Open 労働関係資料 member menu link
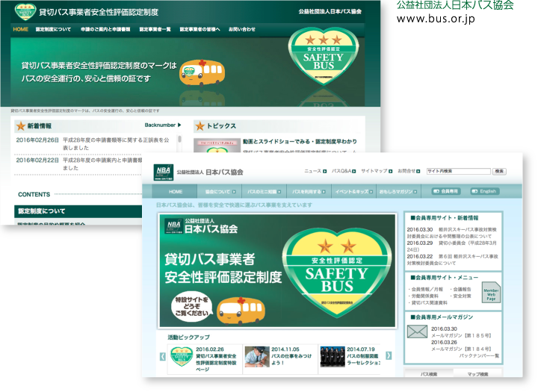The height and width of the screenshot is (392, 538). tap(423, 296)
